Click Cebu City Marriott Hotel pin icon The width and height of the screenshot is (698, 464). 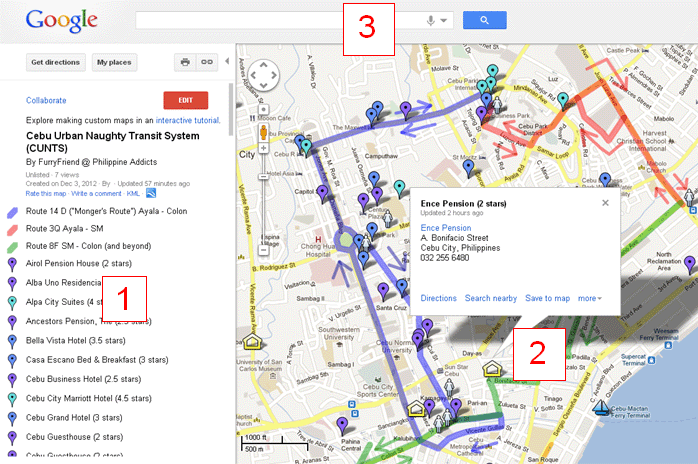coord(12,399)
